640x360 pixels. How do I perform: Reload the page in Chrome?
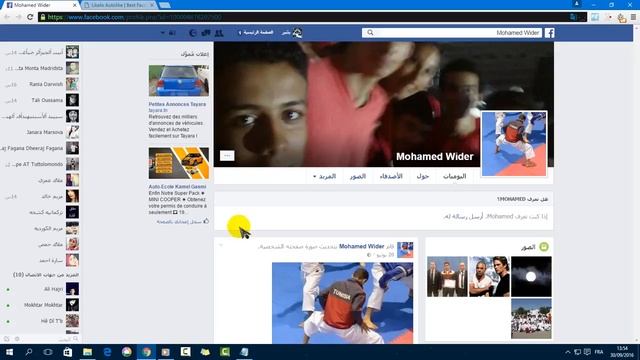pyautogui.click(x=30, y=17)
